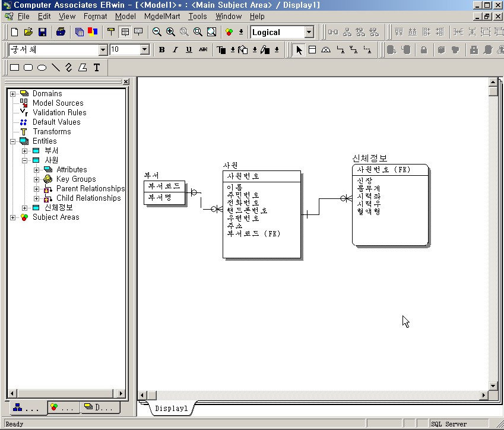Choose the Identifying relationship tool

[x=340, y=49]
